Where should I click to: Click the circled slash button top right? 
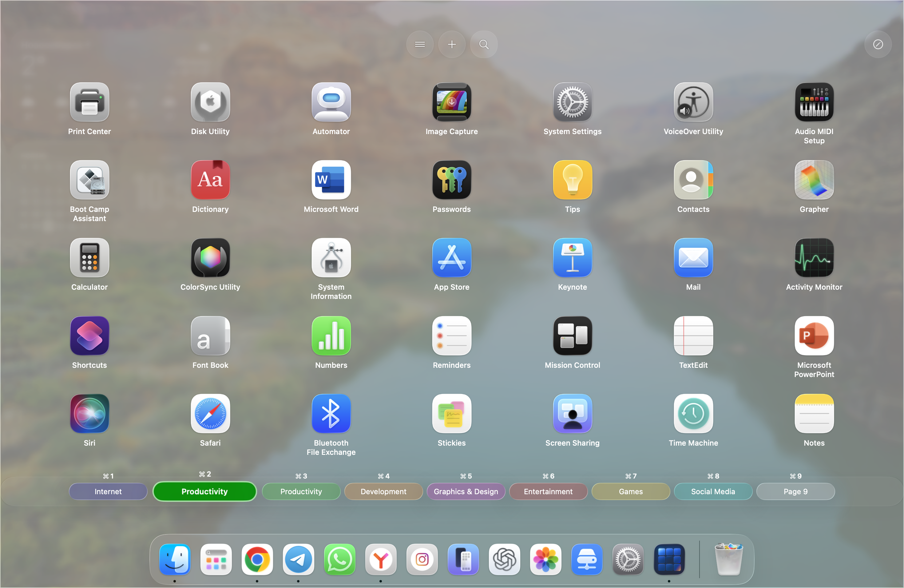pos(878,45)
